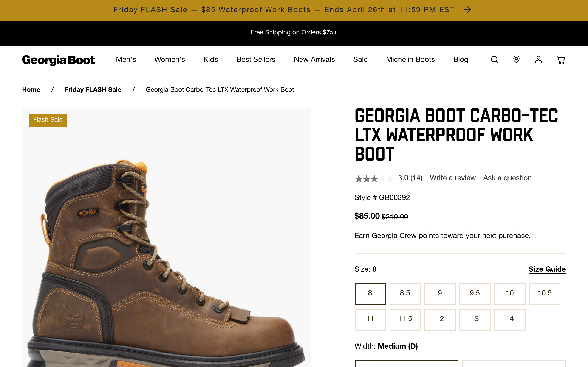The height and width of the screenshot is (367, 588).
Task: Open the Men's menu
Action: (x=126, y=60)
